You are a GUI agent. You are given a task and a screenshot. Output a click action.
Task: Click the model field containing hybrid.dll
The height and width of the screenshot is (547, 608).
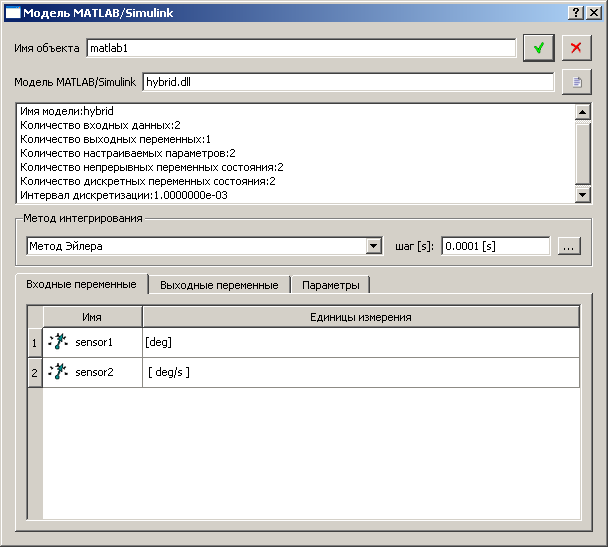348,82
